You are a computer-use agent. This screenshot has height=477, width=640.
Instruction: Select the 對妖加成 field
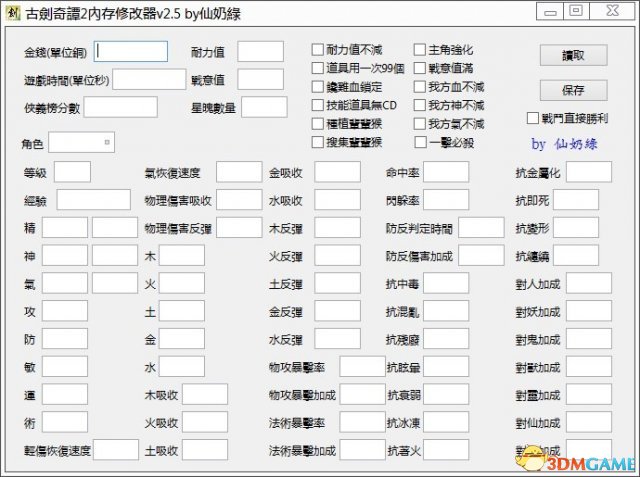589,311
